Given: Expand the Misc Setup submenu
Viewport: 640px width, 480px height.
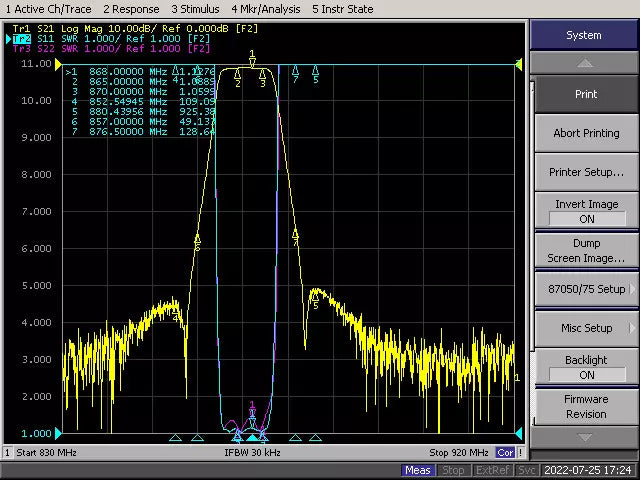Looking at the screenshot, I should tap(586, 328).
